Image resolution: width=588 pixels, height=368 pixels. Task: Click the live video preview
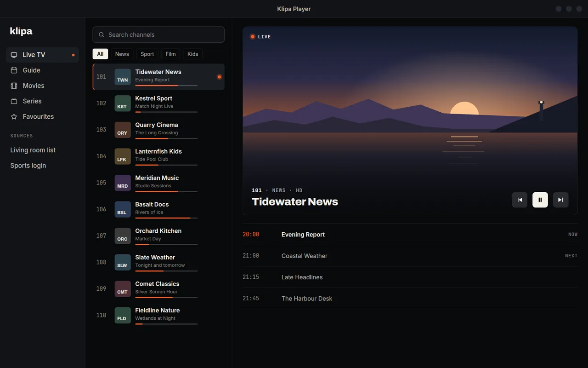click(410, 121)
